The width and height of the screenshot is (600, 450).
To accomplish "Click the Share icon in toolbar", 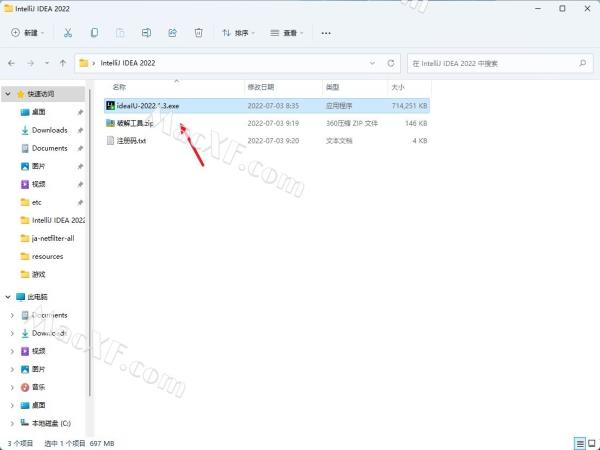I will click(173, 33).
